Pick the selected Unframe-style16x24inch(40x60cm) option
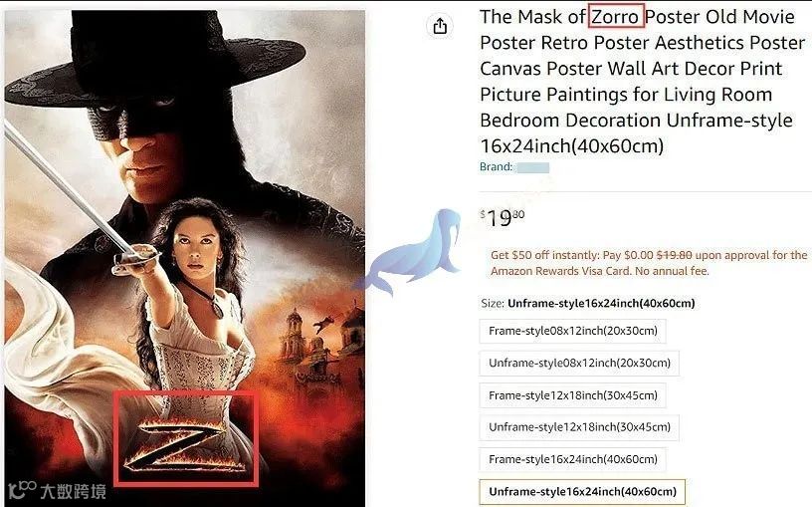Screen dimensions: 812x507 (582, 491)
